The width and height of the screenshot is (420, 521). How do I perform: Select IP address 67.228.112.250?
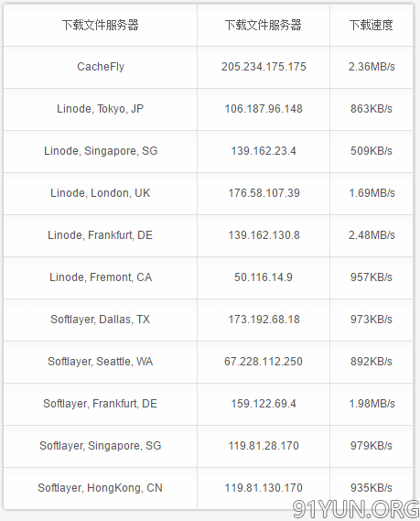[264, 362]
